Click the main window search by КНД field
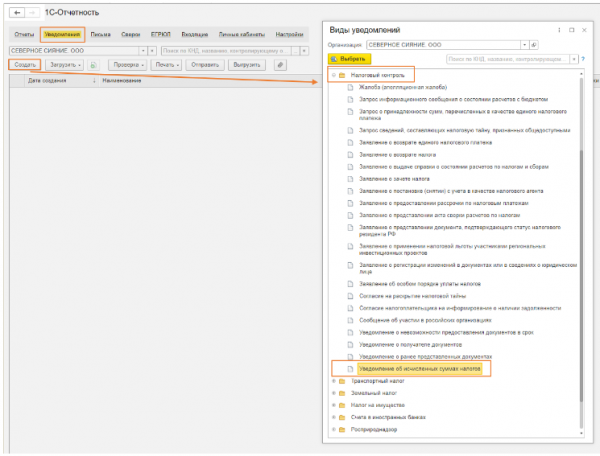Viewport: 600px width, 456px height. [x=227, y=50]
